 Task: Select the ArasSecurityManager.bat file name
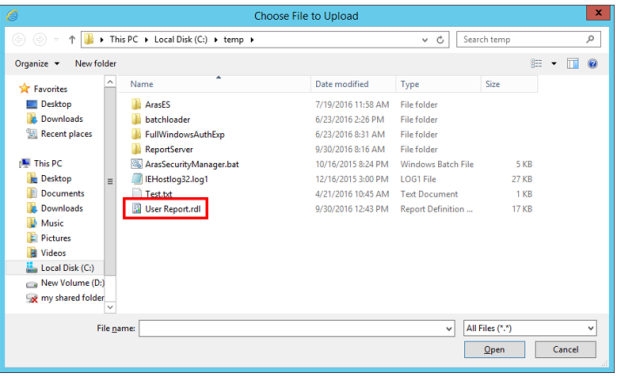(192, 164)
